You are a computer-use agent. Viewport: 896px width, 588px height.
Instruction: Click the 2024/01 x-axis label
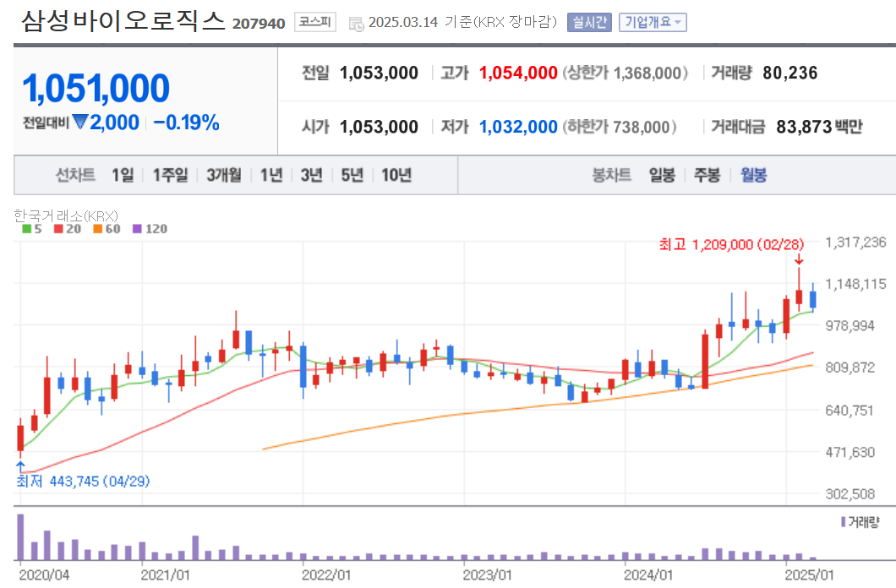pyautogui.click(x=648, y=574)
